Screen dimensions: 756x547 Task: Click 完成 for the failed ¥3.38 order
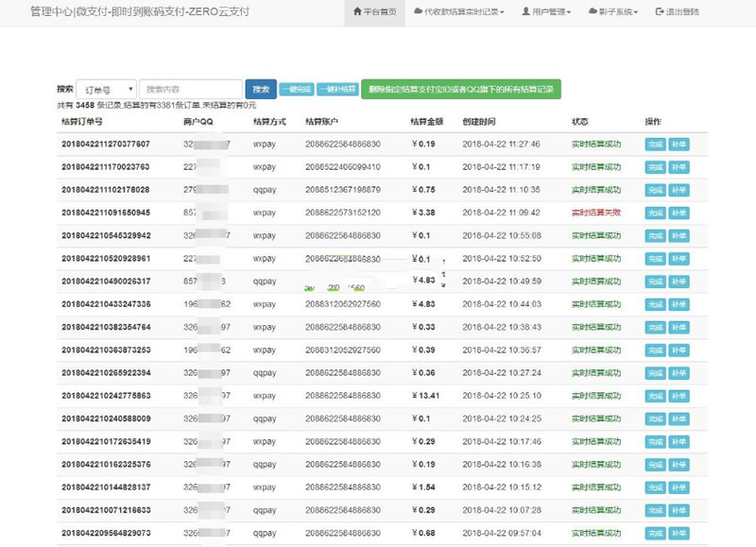pyautogui.click(x=655, y=213)
